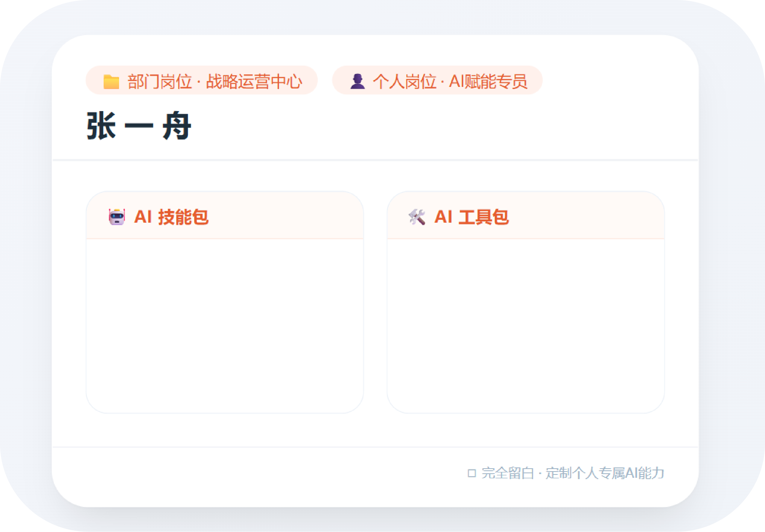Click the AI 工具包 header title
The height and width of the screenshot is (532, 765).
471,217
